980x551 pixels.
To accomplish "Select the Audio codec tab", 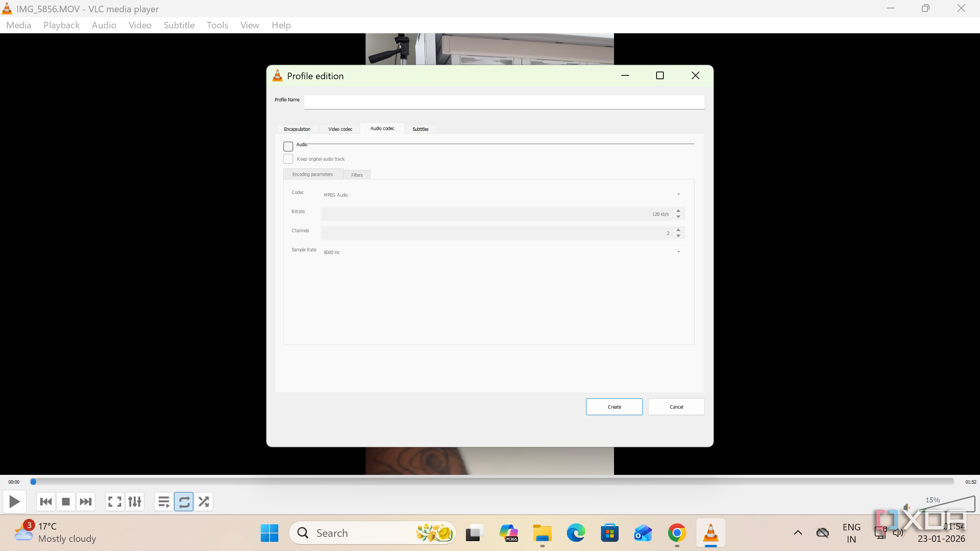I will coord(382,128).
